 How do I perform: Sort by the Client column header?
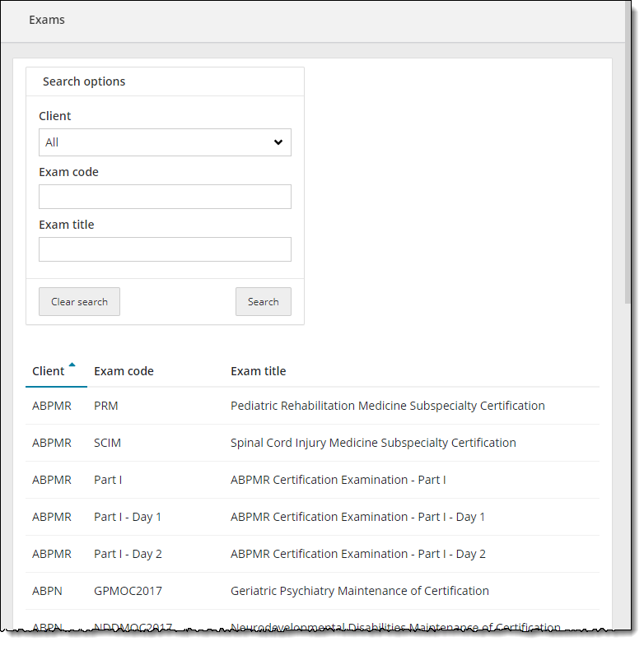tap(49, 371)
